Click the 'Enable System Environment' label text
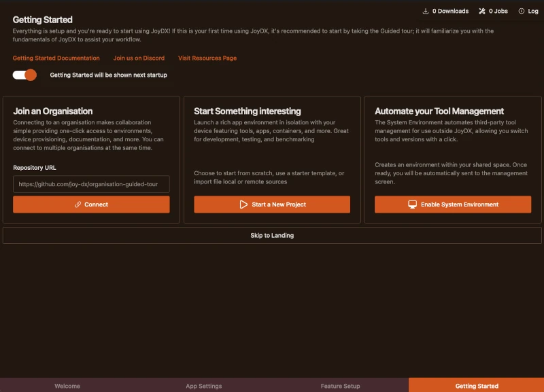The width and height of the screenshot is (544, 392). coord(460,204)
